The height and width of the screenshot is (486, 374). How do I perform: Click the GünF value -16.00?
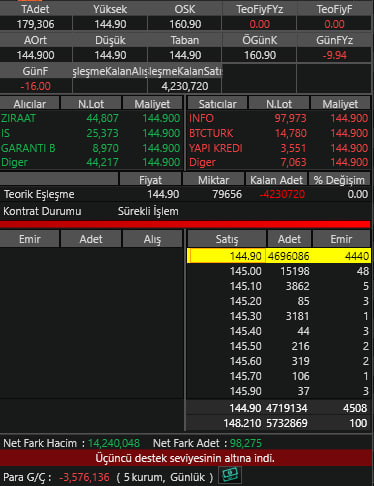coord(35,86)
